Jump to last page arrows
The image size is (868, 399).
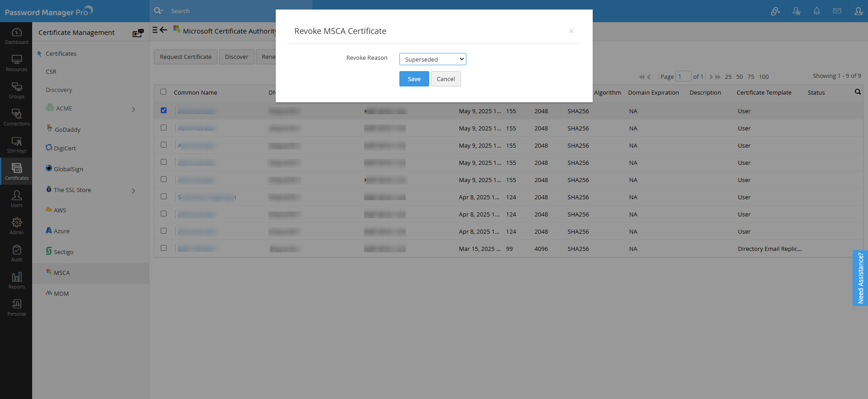click(718, 77)
